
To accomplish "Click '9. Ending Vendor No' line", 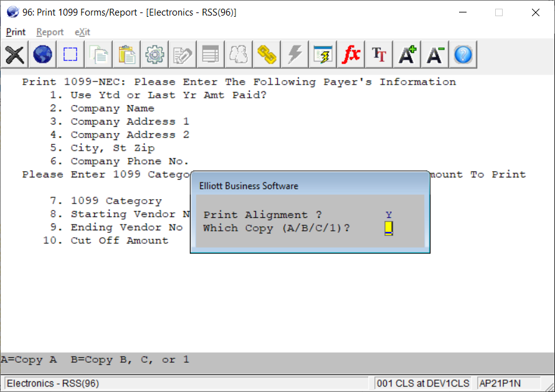I will point(116,227).
